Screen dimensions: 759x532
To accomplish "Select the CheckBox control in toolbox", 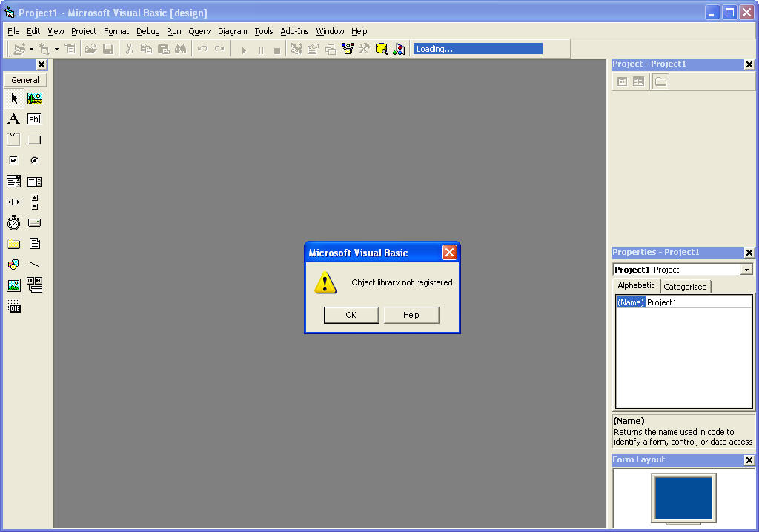I will tap(13, 161).
